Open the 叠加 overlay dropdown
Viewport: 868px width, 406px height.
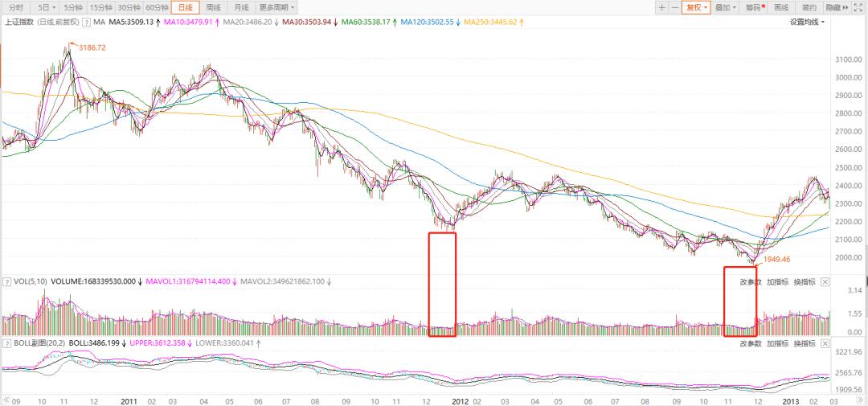coord(725,8)
